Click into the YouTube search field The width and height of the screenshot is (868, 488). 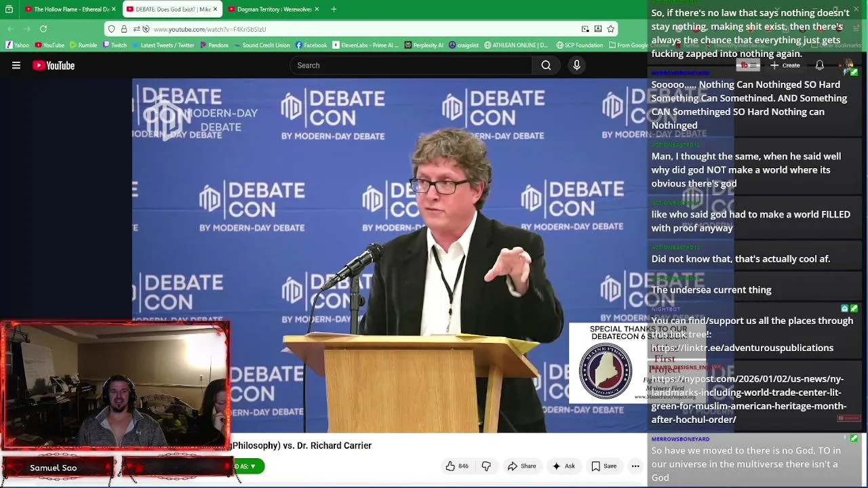coord(412,66)
